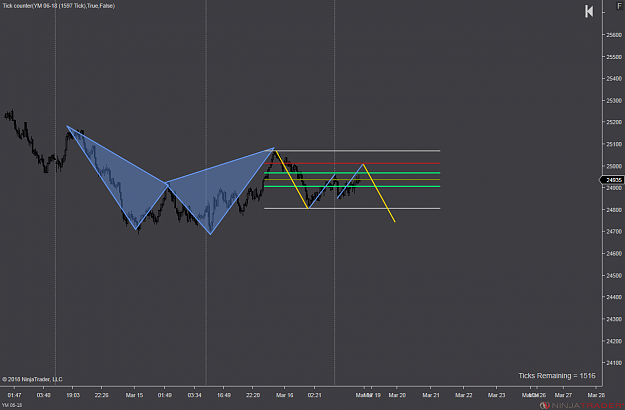Select the upper green horizontal line

(x=352, y=173)
